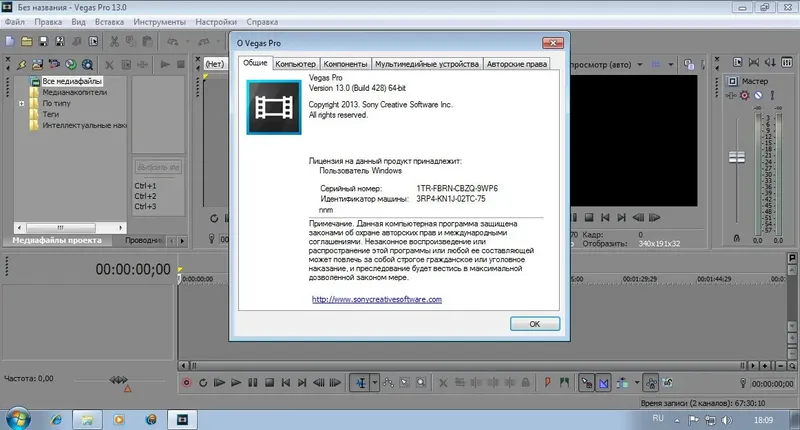This screenshot has width=800, height=430.
Task: Insert a region with the green flags icon
Action: pos(564,383)
